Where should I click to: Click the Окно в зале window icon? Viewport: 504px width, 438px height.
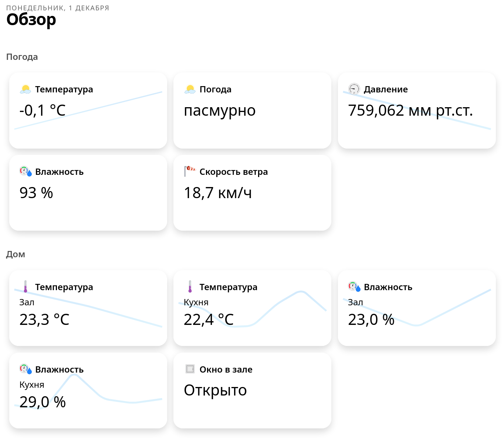(x=190, y=369)
